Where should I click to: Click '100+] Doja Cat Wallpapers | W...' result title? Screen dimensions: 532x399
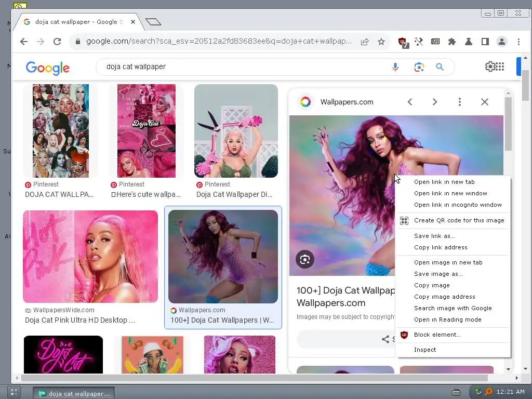point(222,320)
